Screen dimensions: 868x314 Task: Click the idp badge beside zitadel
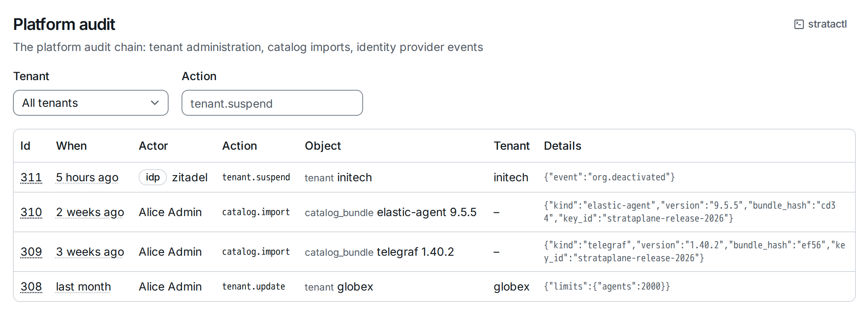153,177
